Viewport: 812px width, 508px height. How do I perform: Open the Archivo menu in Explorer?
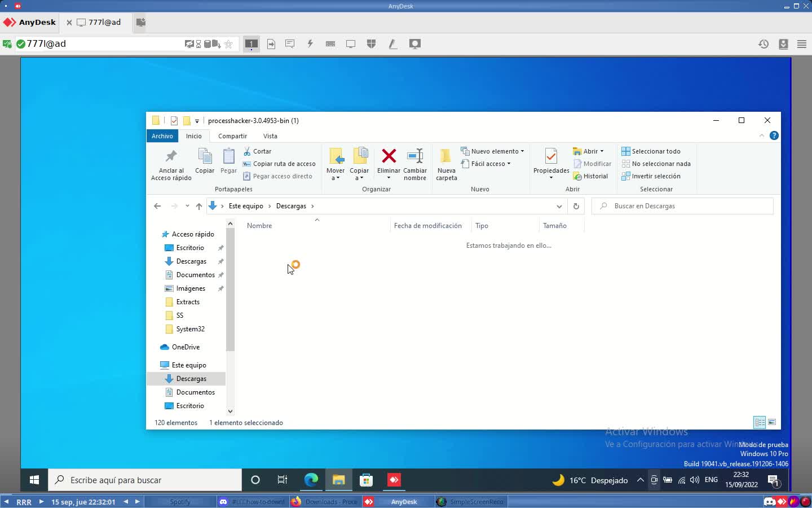click(x=162, y=136)
